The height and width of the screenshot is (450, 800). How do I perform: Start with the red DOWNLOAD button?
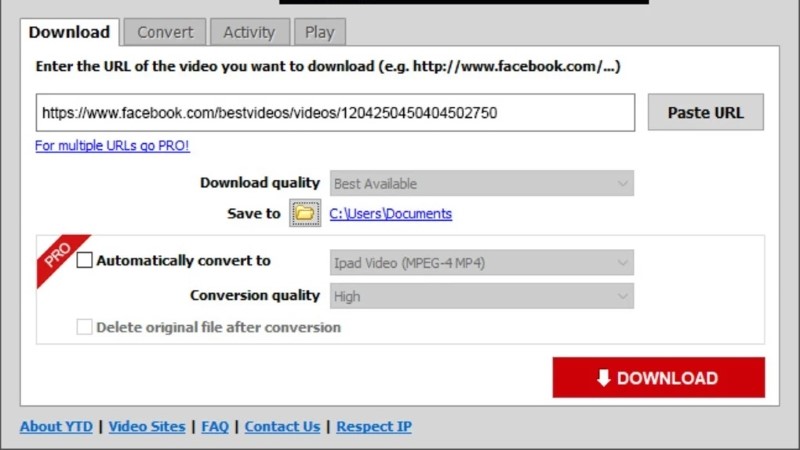[x=659, y=378]
